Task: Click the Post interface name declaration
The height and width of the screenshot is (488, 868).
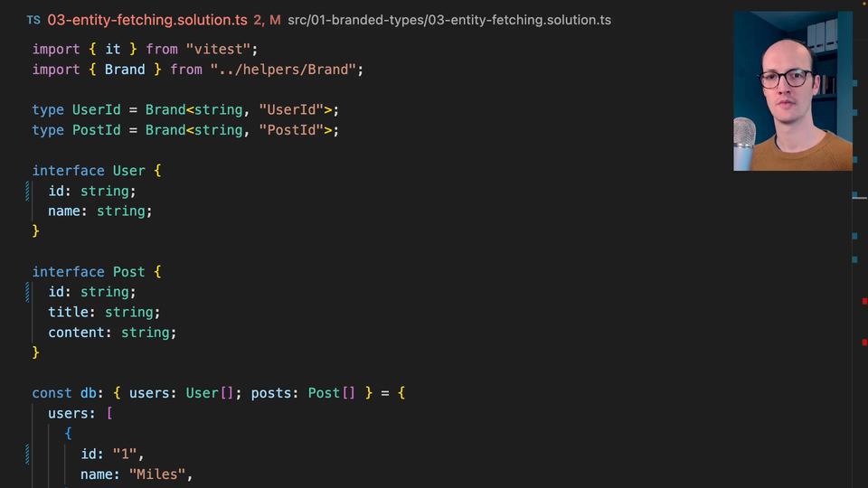Action: (128, 272)
